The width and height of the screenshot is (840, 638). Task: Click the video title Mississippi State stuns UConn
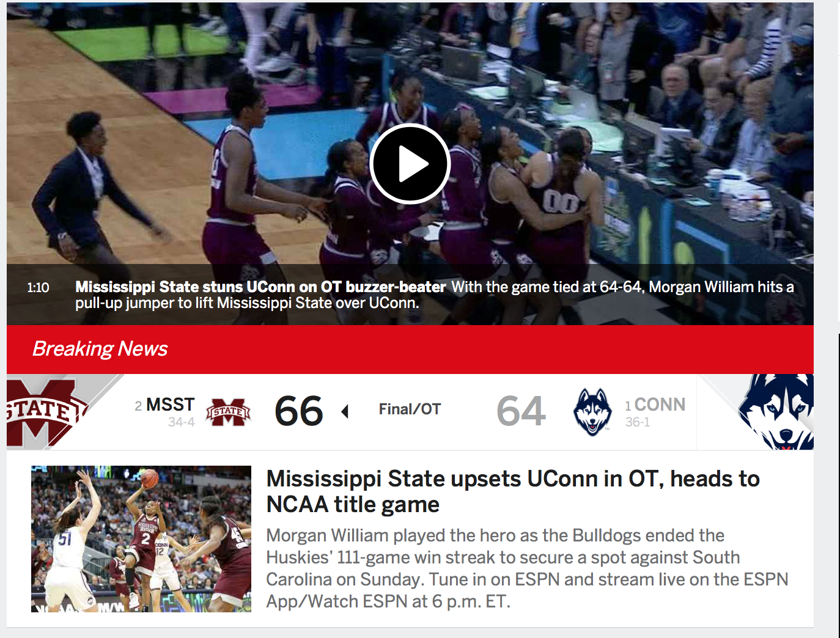coord(260,287)
